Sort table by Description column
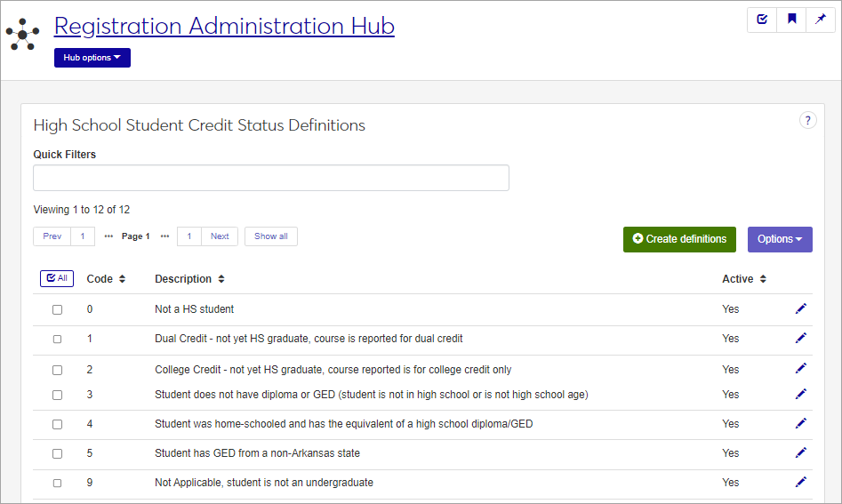This screenshot has height=504, width=842. [189, 279]
